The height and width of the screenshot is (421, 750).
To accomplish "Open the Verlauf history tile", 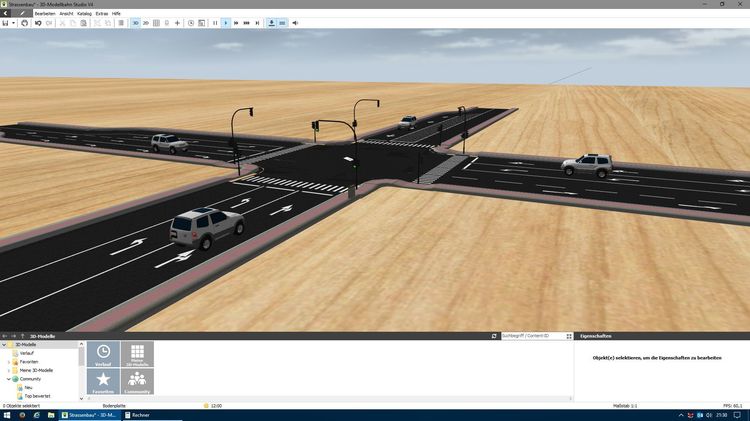I will [104, 355].
